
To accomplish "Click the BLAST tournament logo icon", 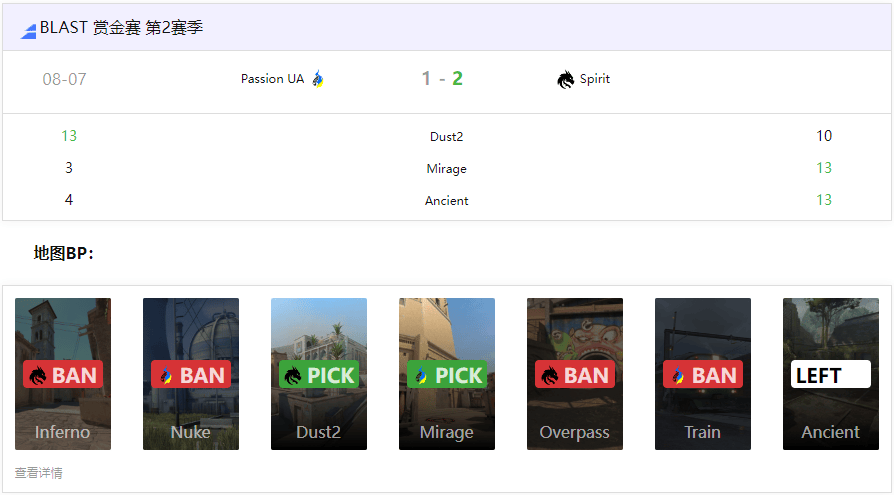I will 29,31.
